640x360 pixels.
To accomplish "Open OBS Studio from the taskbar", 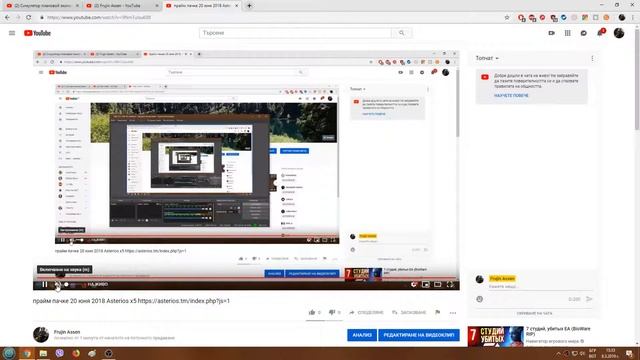I will [108, 353].
